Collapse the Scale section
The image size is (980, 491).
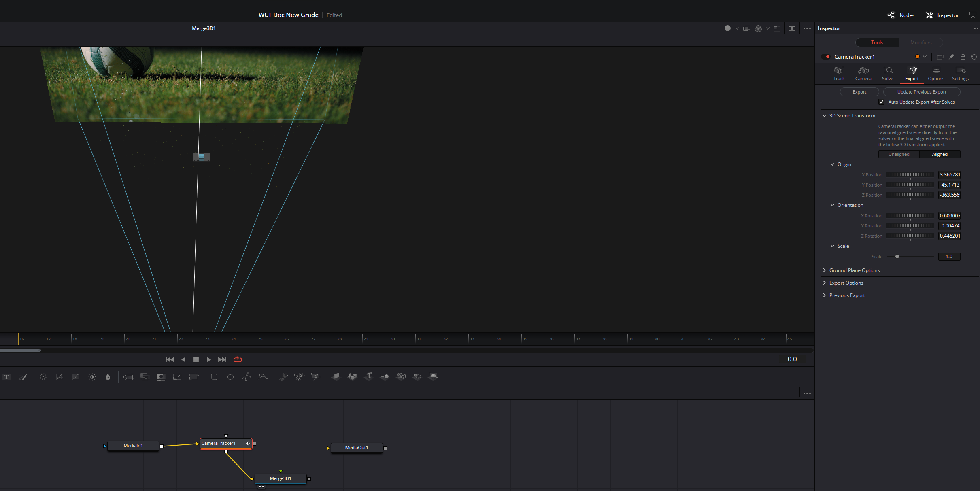(x=832, y=246)
